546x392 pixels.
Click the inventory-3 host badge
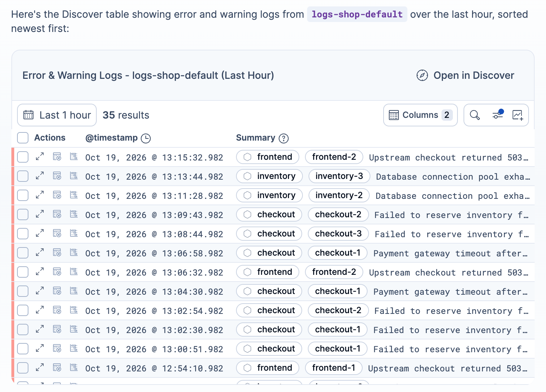(x=339, y=176)
